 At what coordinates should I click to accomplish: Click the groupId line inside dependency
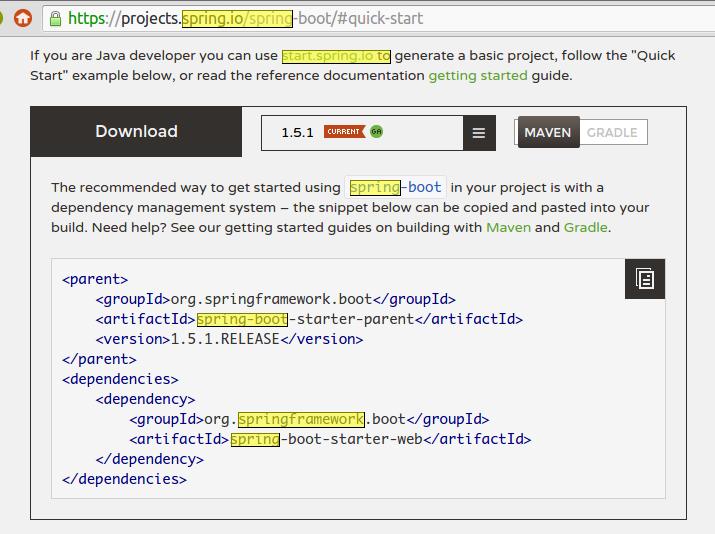tap(309, 420)
